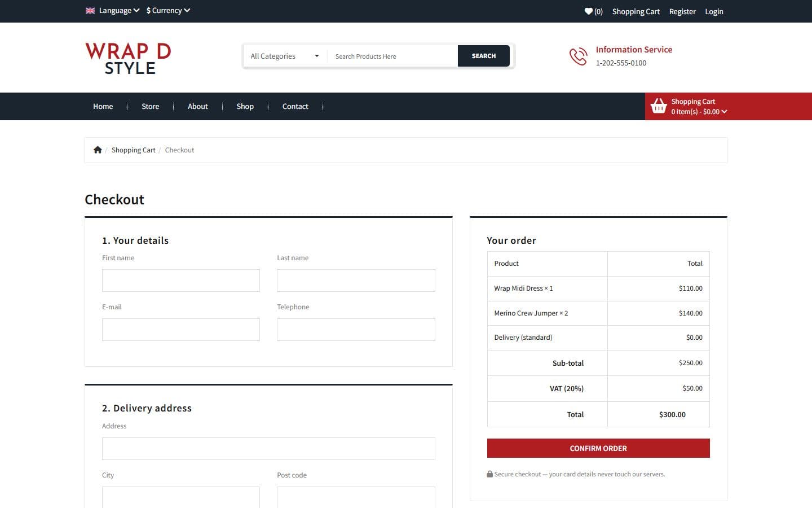Click the phone Information Service icon
812x508 pixels.
(579, 56)
